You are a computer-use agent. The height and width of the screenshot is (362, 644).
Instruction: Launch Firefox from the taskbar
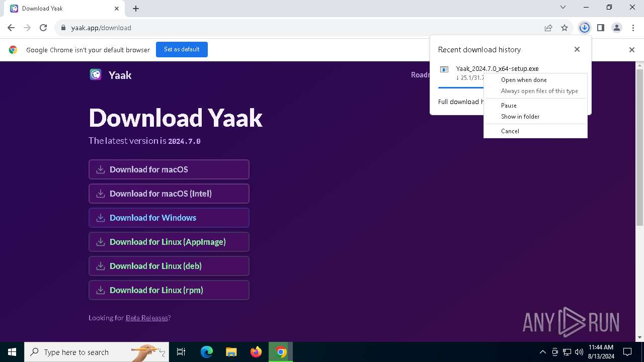point(256,352)
